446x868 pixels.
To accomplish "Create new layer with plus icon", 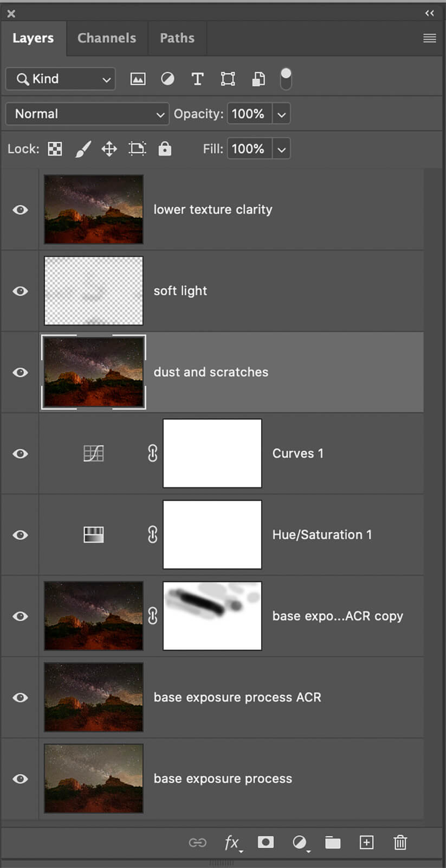I will coord(366,842).
